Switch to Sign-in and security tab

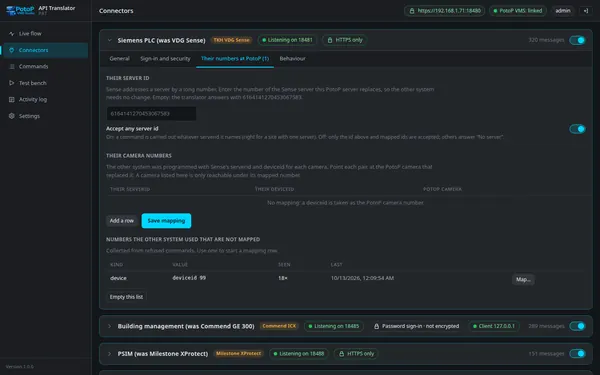tap(165, 59)
